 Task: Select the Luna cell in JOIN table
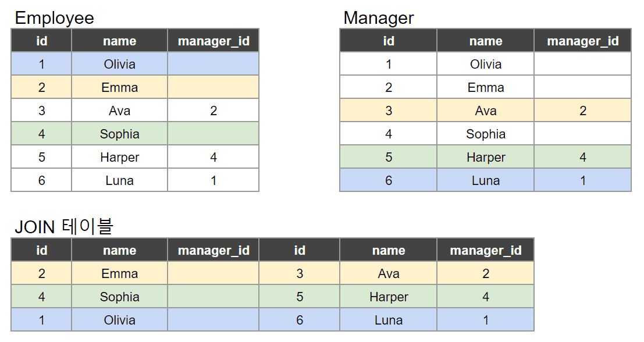coord(388,320)
